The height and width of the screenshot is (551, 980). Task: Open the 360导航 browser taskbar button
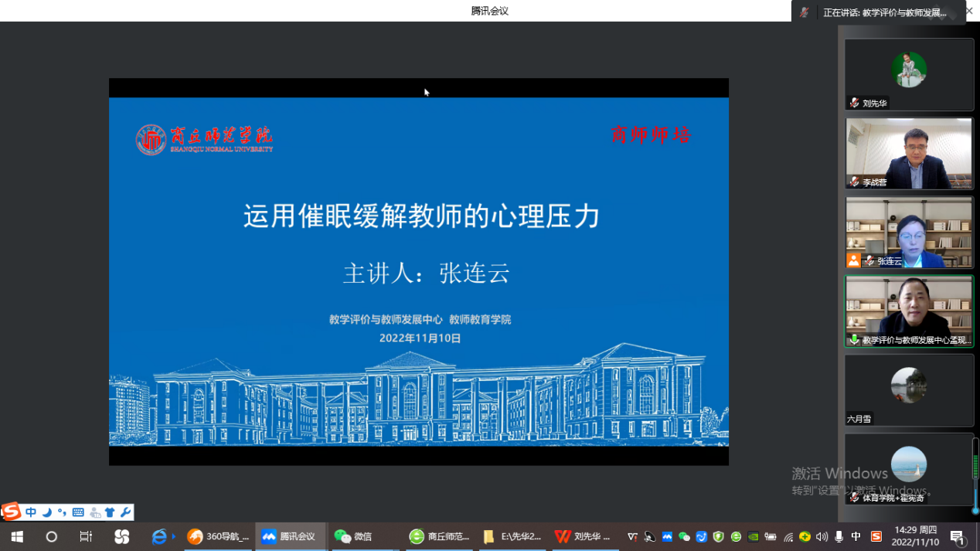(x=218, y=536)
